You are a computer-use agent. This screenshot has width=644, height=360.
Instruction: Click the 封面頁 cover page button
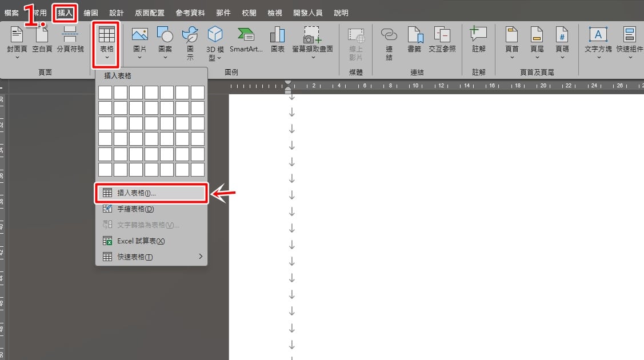point(17,43)
